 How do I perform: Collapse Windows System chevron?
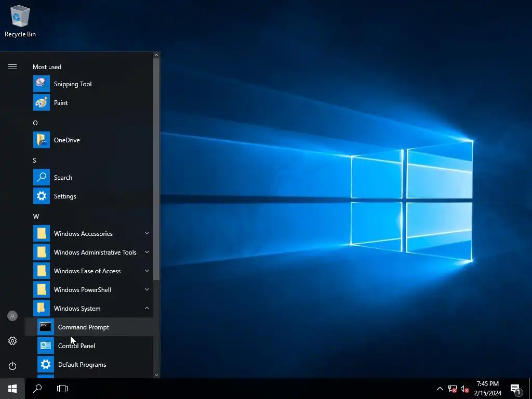coord(147,308)
